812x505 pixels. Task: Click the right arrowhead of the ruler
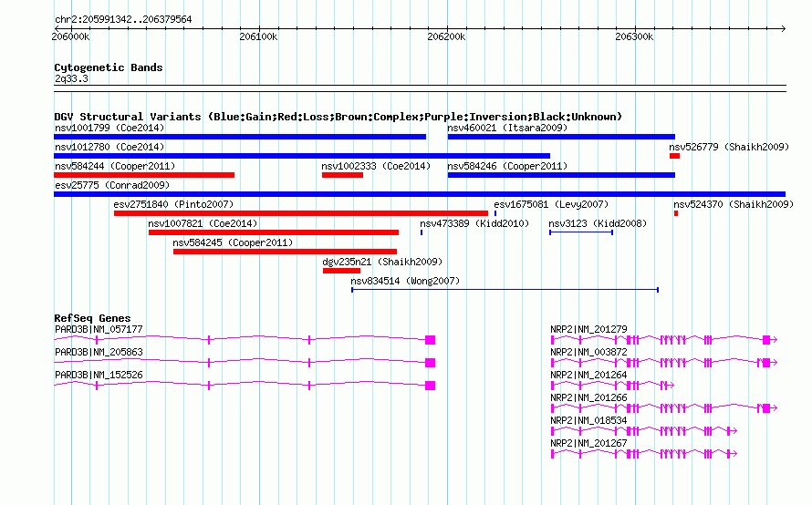pyautogui.click(x=783, y=28)
